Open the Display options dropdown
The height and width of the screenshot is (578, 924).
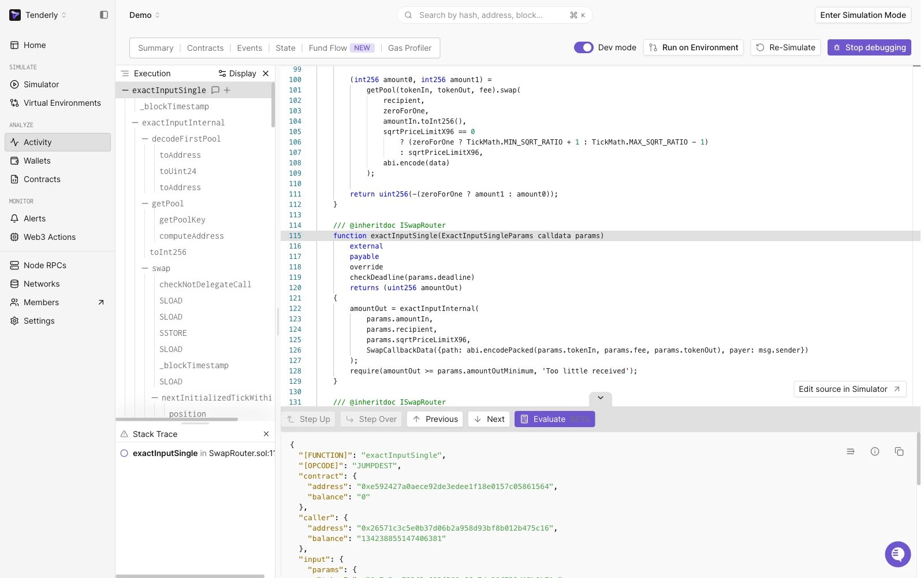tap(237, 73)
